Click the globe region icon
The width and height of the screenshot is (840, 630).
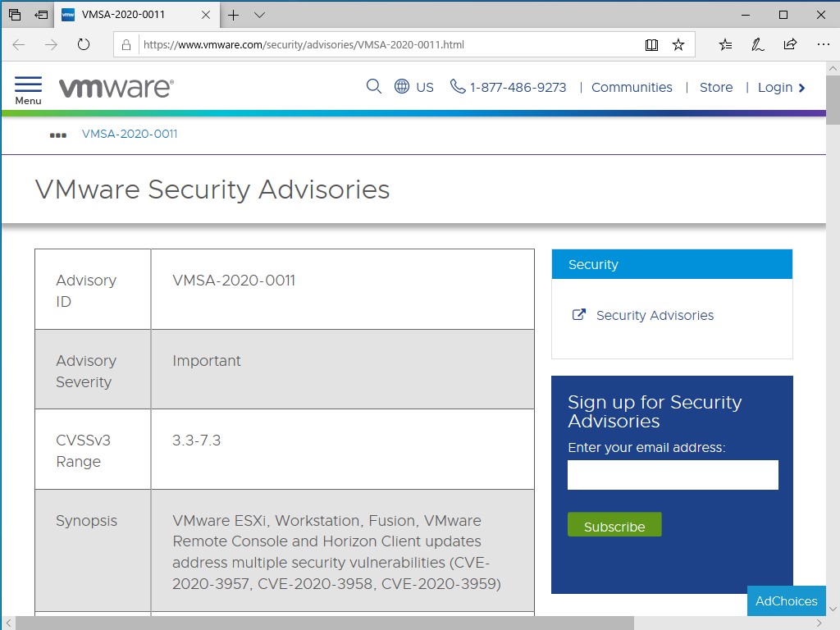pyautogui.click(x=402, y=87)
